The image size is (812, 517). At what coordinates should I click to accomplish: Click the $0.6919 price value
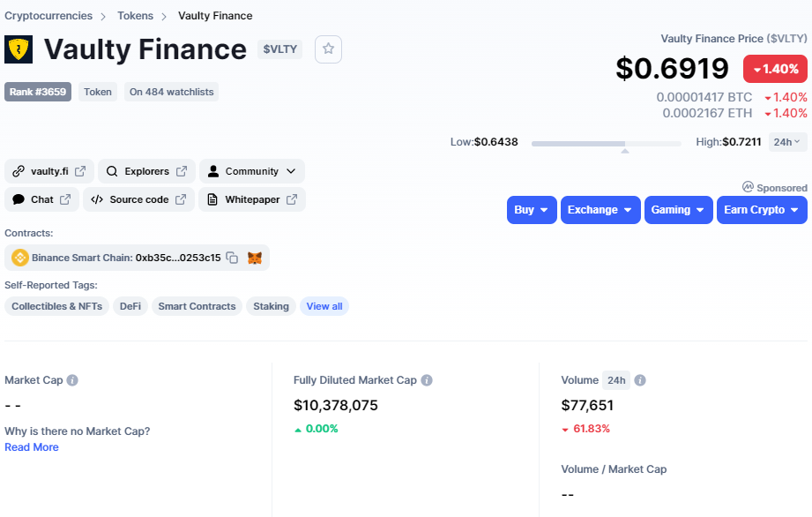[672, 69]
